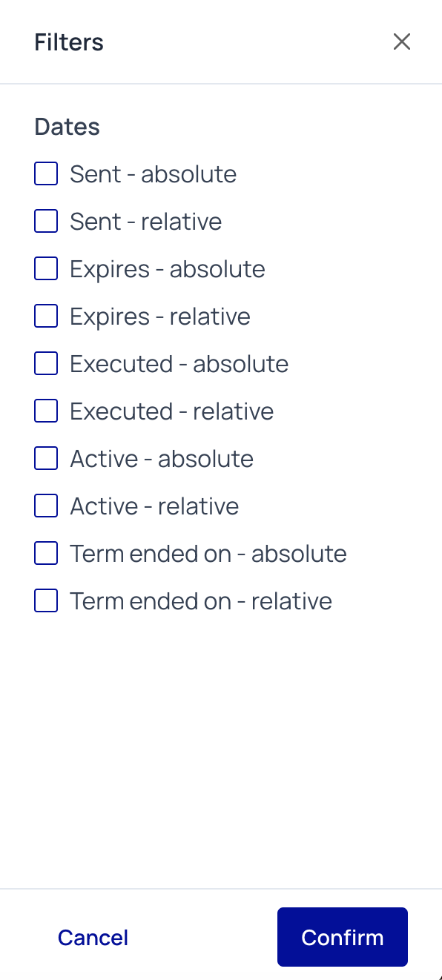
Task: Close the Filters panel with X icon
Action: [x=402, y=42]
